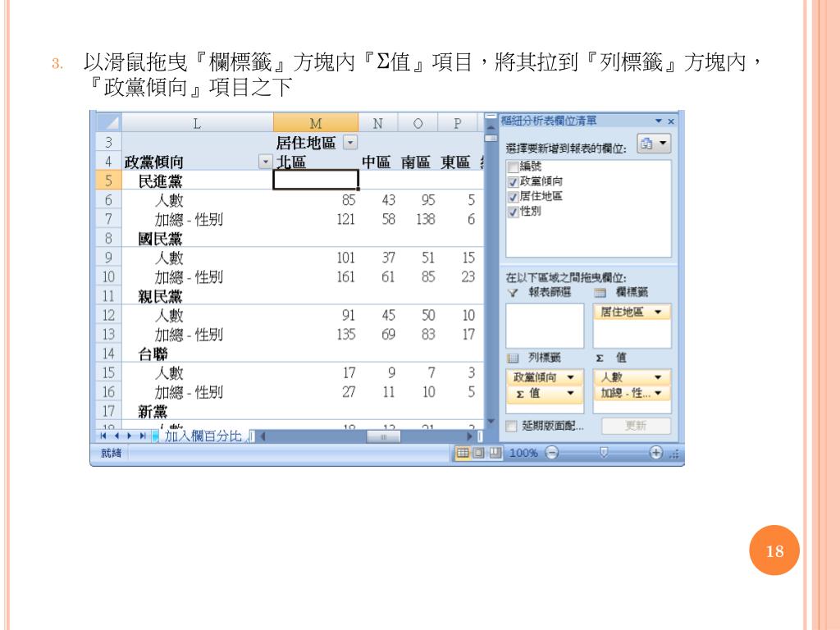This screenshot has height=630, width=840.
Task: Go to the next sheet tab arrow
Action: click(129, 436)
